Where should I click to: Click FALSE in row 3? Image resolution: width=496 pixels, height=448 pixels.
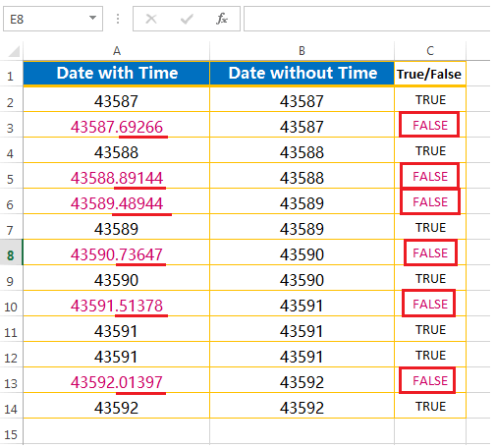point(430,125)
